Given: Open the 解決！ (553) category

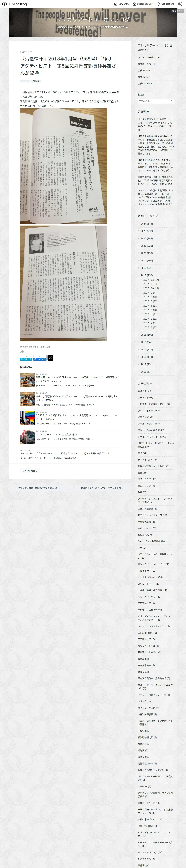Looking at the screenshot, I should tap(144, 391).
